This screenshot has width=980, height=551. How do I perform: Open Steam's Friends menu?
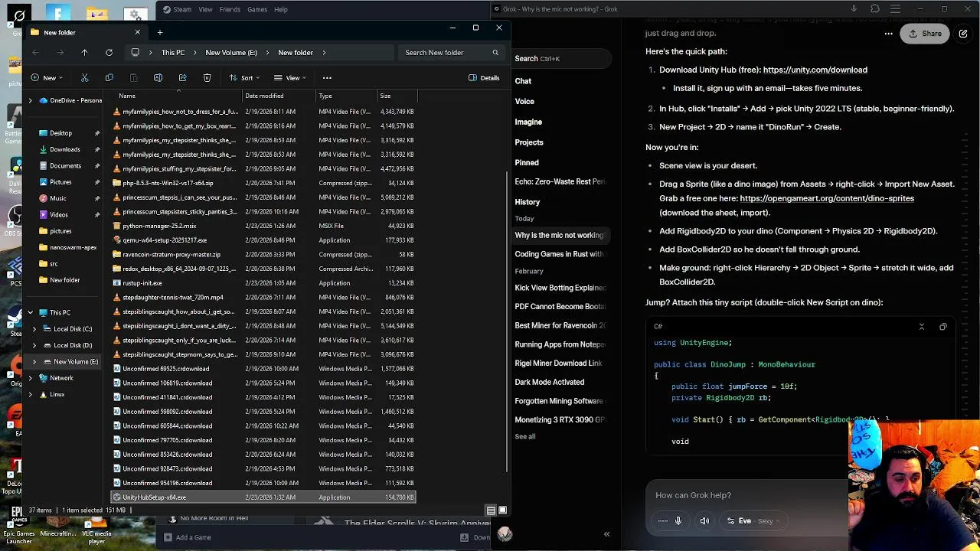230,9
